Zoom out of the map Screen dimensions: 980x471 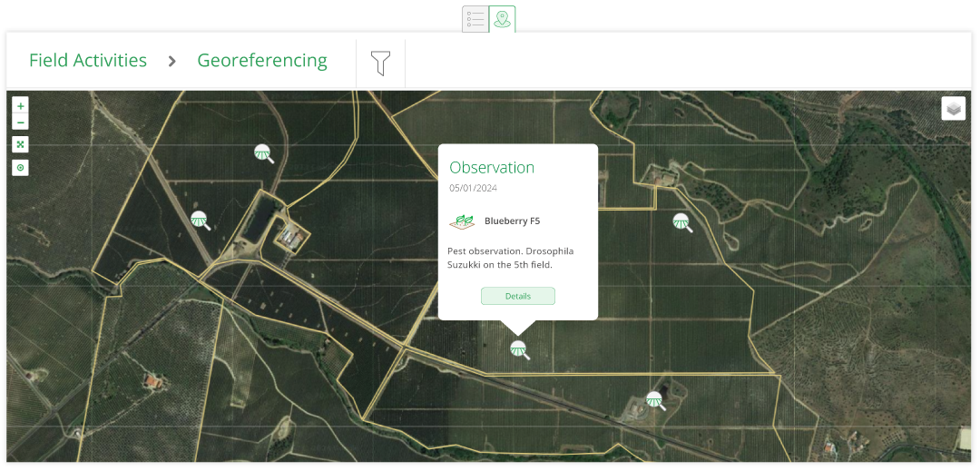(21, 123)
